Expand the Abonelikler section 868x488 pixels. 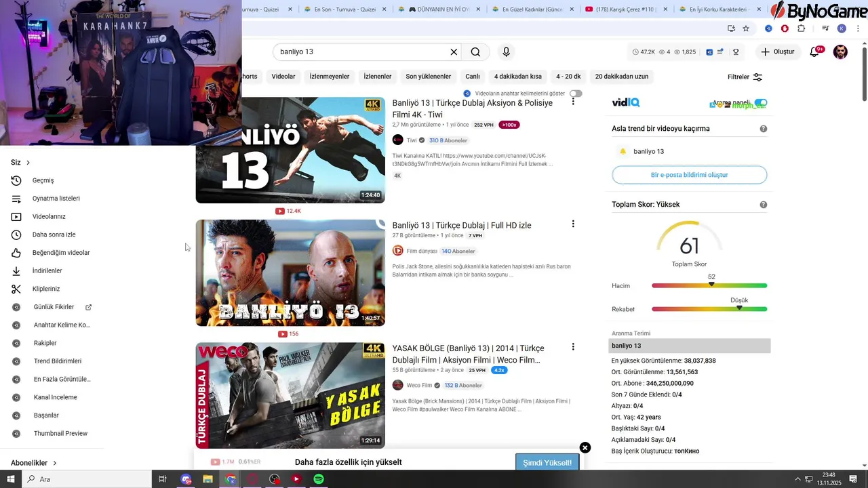coord(34,463)
